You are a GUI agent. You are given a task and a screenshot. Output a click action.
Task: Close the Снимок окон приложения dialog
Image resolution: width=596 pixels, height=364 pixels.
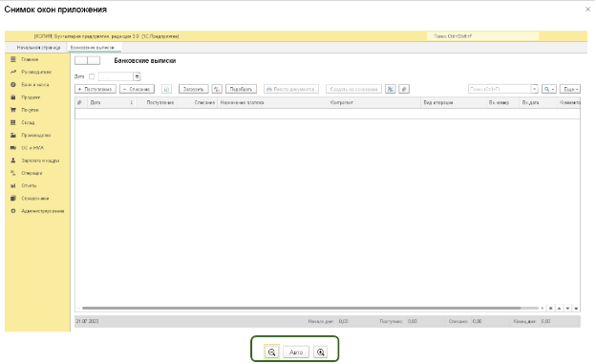click(587, 10)
